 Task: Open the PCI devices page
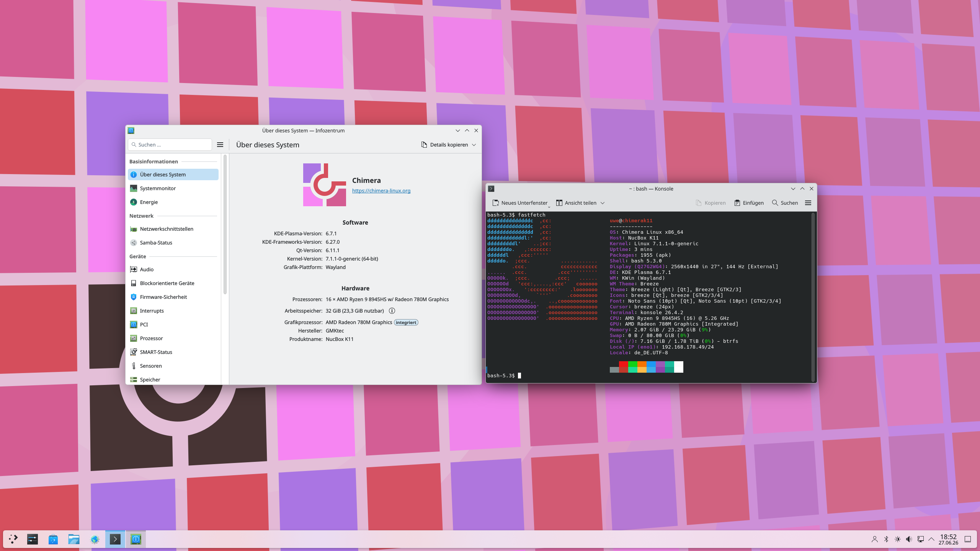[x=173, y=324]
